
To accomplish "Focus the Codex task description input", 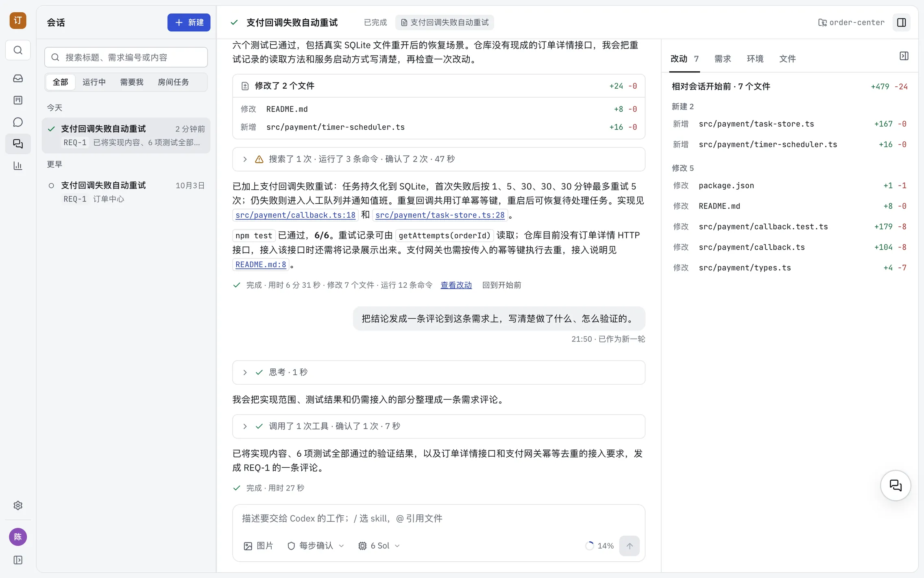I will pyautogui.click(x=438, y=519).
